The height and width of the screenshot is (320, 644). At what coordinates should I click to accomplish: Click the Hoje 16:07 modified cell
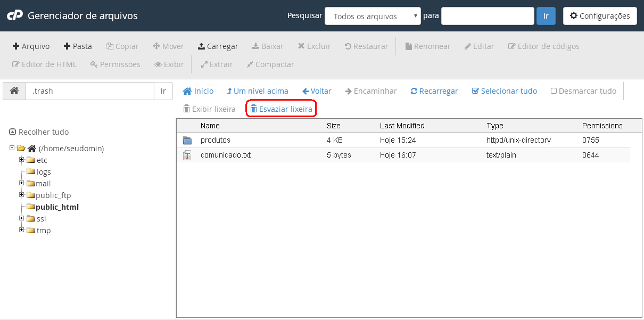(398, 155)
